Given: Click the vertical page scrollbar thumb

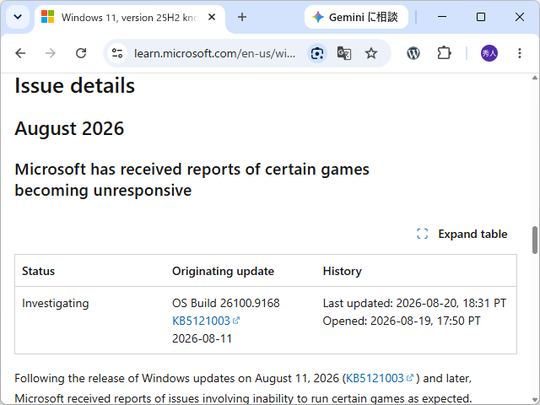Looking at the screenshot, I should pos(534,240).
